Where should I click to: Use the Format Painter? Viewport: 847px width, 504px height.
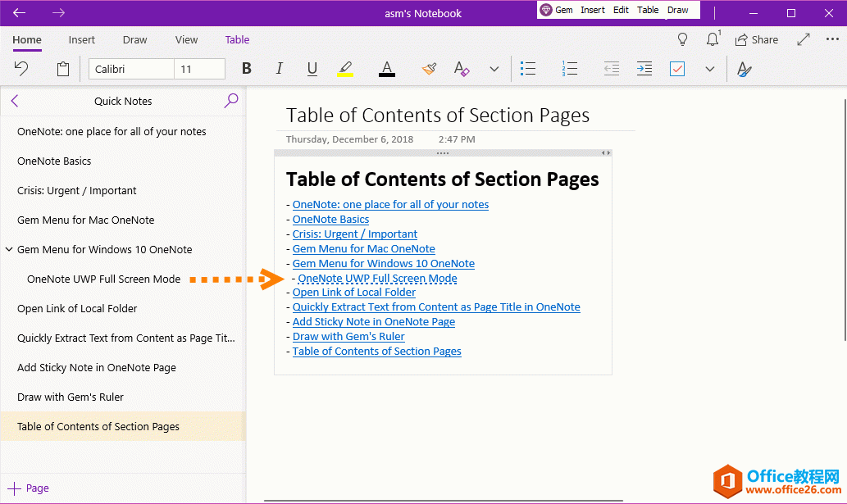click(x=429, y=69)
